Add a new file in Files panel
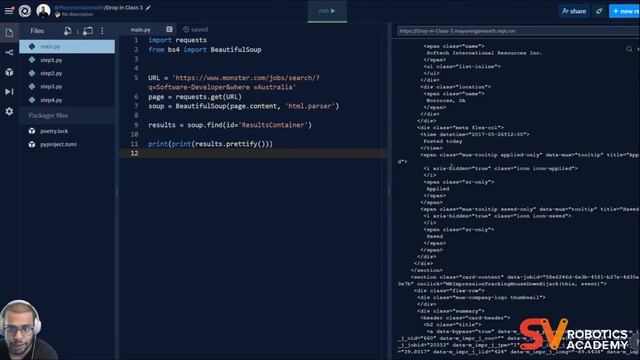 click(68, 31)
